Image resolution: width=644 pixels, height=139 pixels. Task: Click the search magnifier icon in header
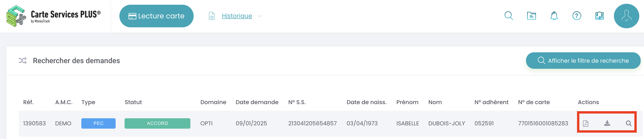pyautogui.click(x=508, y=16)
